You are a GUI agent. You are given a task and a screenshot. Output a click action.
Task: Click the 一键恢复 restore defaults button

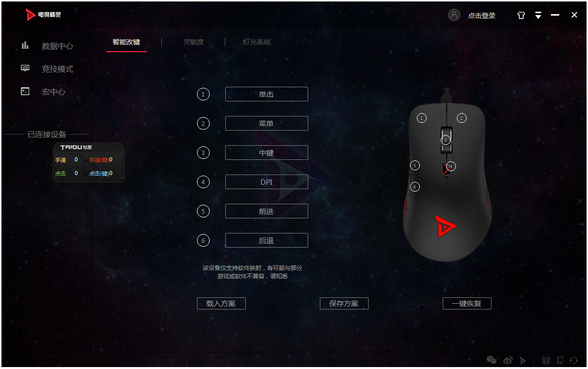[x=467, y=303]
